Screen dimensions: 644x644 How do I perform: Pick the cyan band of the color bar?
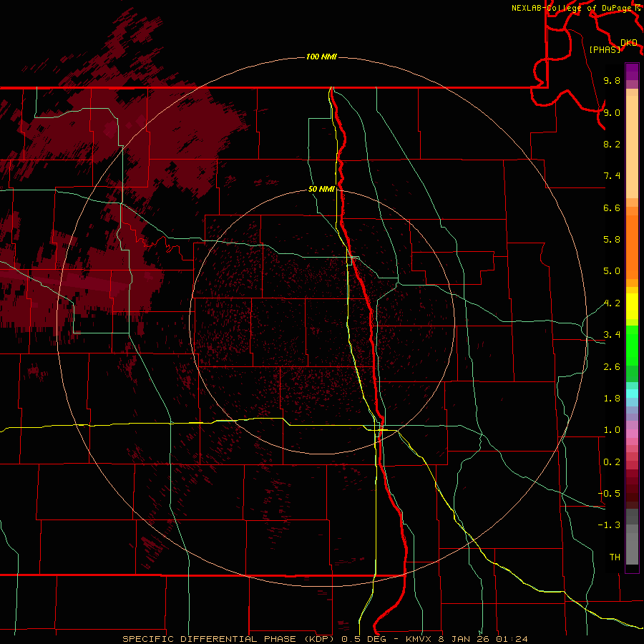coord(632,393)
